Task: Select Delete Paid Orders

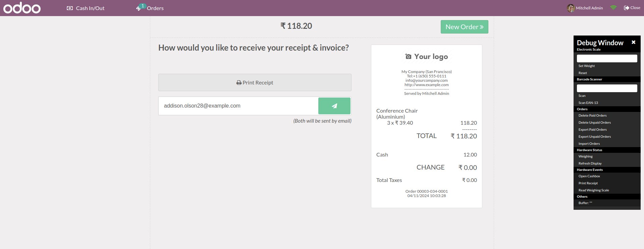Action: click(x=592, y=116)
